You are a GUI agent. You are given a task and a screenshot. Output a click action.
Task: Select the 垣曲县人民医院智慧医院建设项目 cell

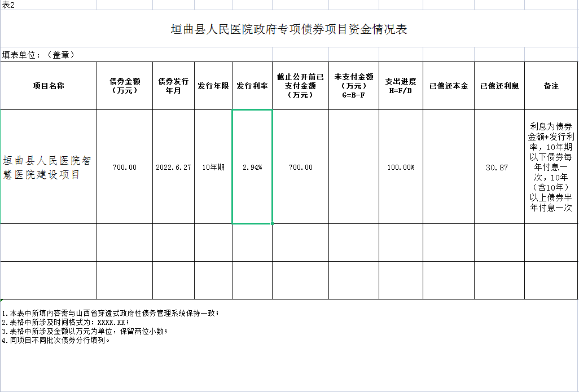tap(49, 167)
